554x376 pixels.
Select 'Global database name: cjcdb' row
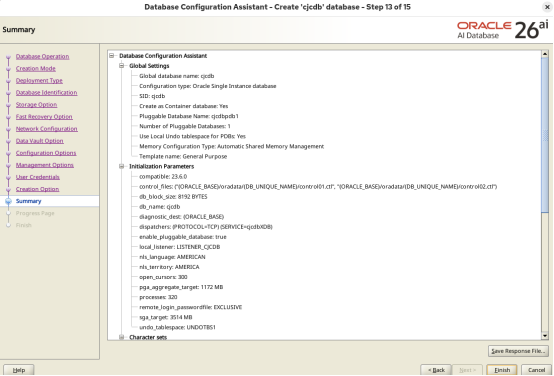177,76
